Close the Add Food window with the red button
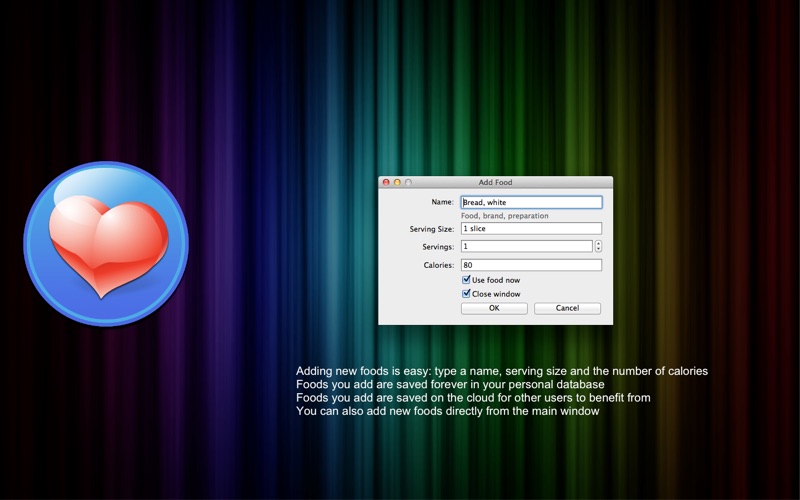Viewport: 800px width, 500px height. pyautogui.click(x=386, y=182)
